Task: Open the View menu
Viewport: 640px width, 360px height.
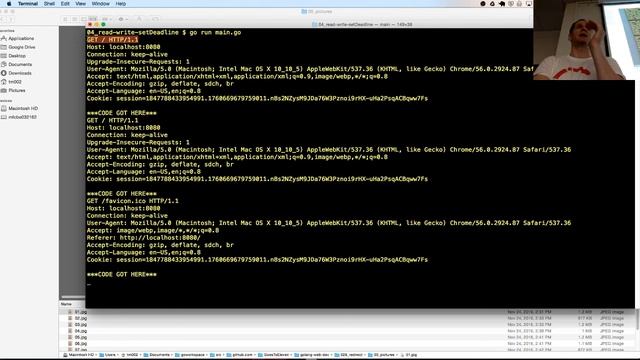Action: [80, 4]
